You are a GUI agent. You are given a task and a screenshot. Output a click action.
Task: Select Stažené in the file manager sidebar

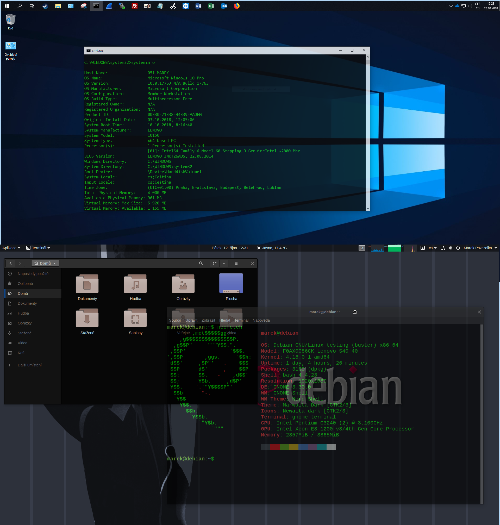coord(32,333)
